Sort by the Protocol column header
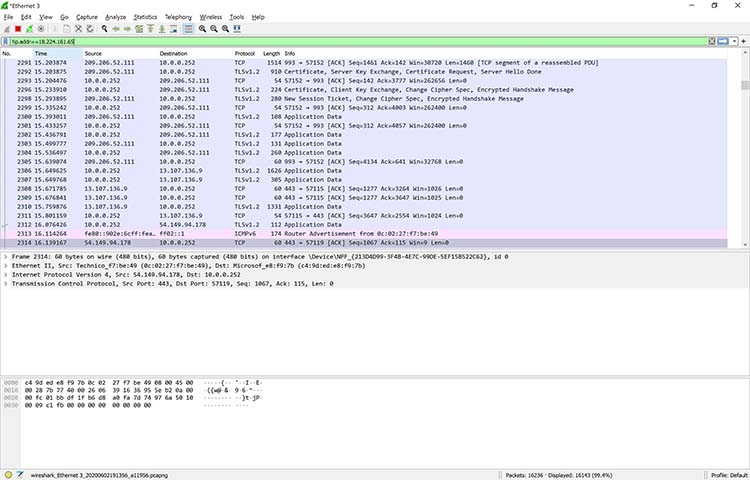The image size is (750, 480). (x=247, y=54)
